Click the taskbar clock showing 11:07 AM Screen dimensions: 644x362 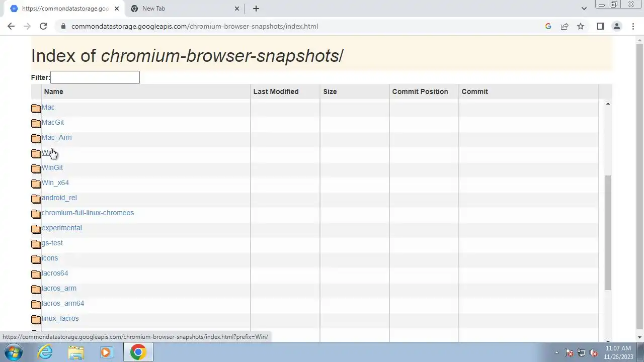(x=618, y=352)
